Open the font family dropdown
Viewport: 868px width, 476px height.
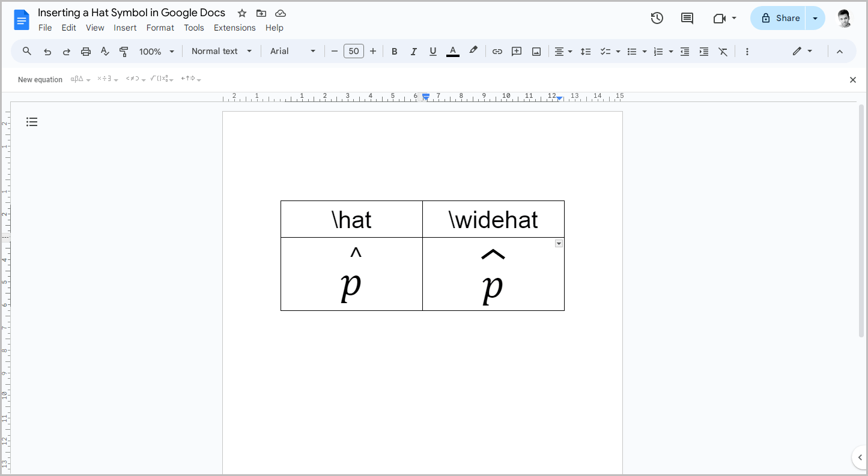click(293, 51)
